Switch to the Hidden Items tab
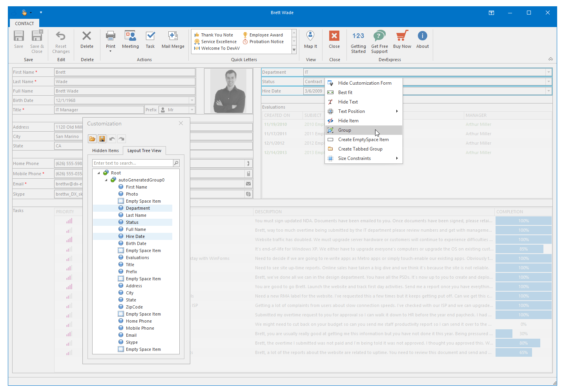The width and height of the screenshot is (565, 392). [105, 151]
